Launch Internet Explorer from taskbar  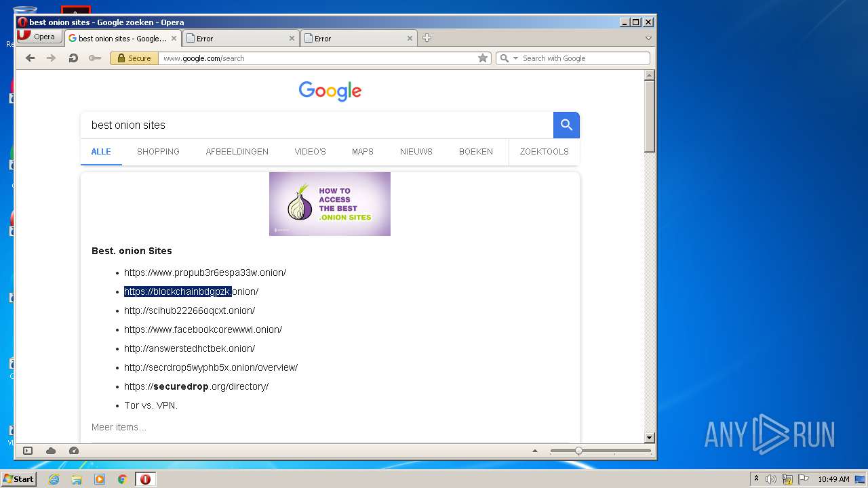point(54,479)
